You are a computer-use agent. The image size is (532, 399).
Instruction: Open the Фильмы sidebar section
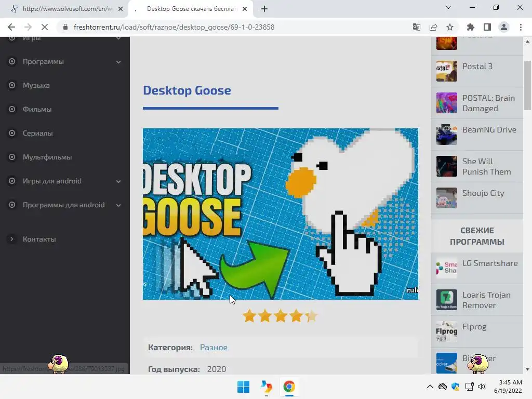[37, 109]
